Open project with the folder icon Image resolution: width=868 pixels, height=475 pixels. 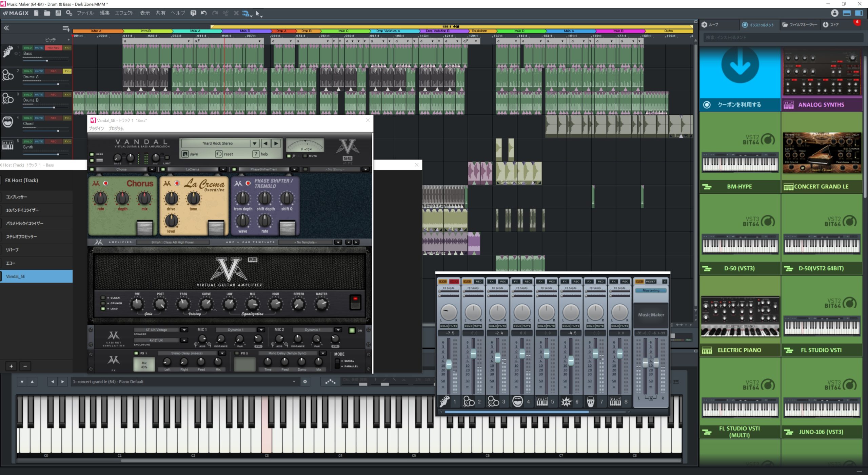(47, 13)
